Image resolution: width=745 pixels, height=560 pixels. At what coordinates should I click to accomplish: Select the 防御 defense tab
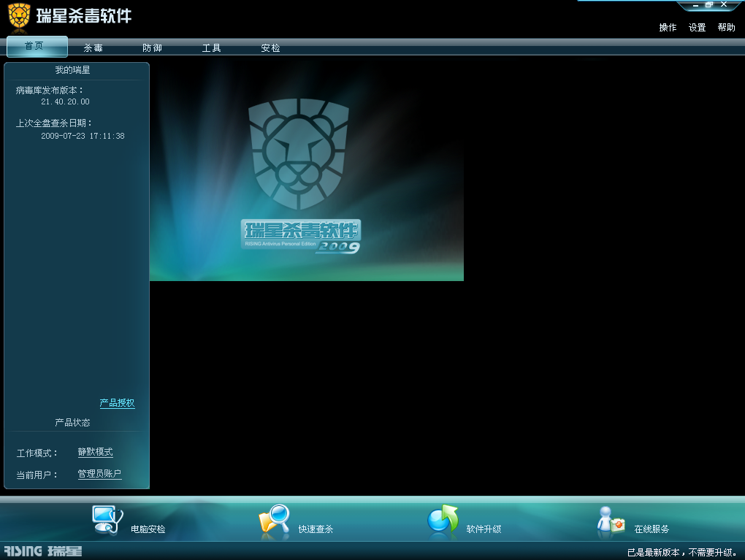[x=152, y=48]
